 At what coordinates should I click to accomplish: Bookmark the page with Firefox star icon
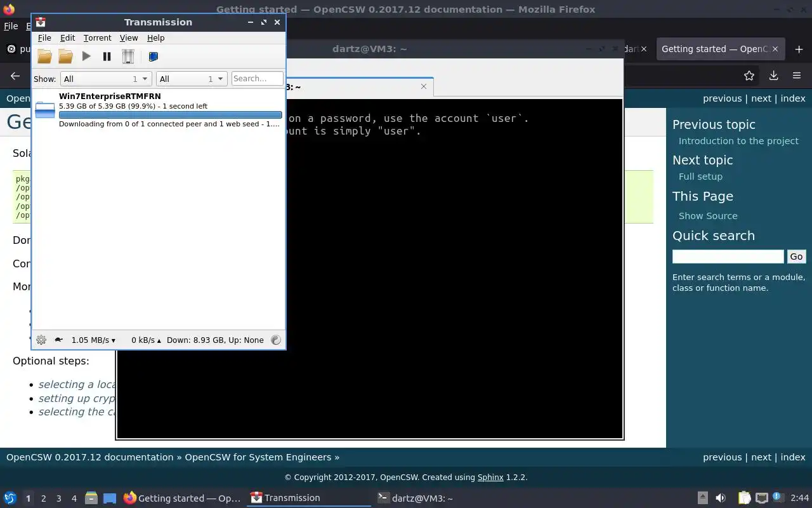tap(749, 76)
